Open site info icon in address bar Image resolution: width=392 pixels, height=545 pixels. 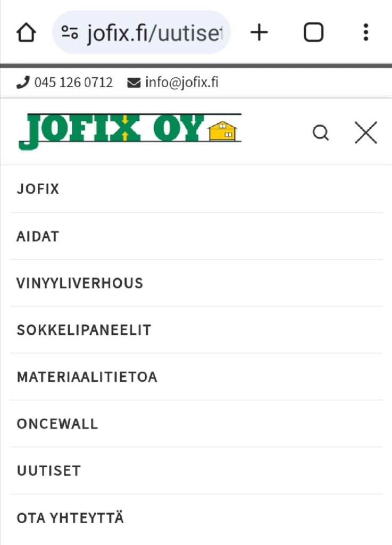tap(70, 33)
